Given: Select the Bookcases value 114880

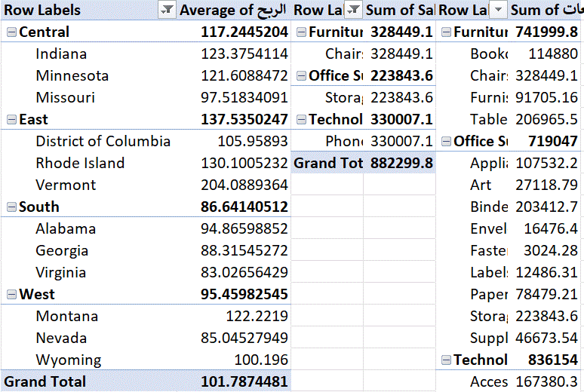Looking at the screenshot, I should pyautogui.click(x=553, y=54).
